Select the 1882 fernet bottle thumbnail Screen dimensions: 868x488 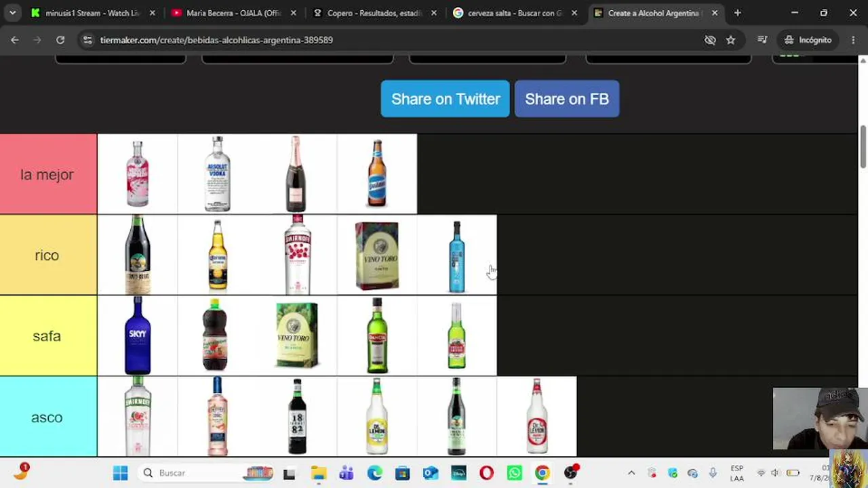coord(297,418)
